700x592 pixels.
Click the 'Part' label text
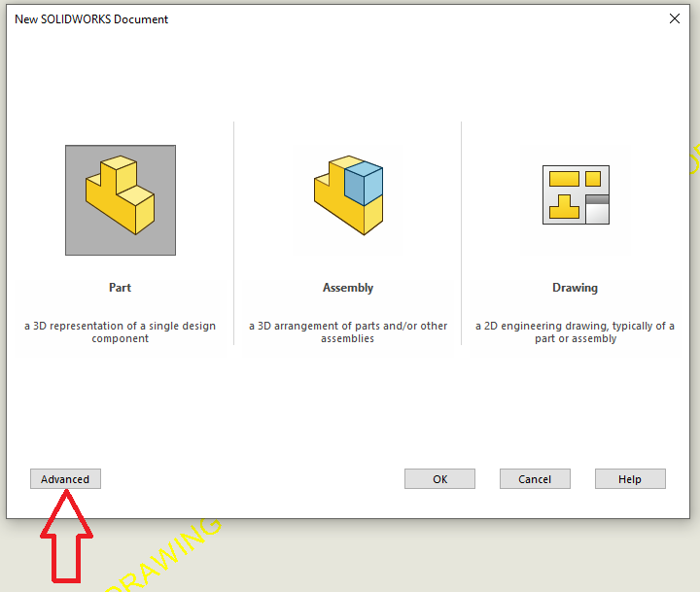click(121, 288)
